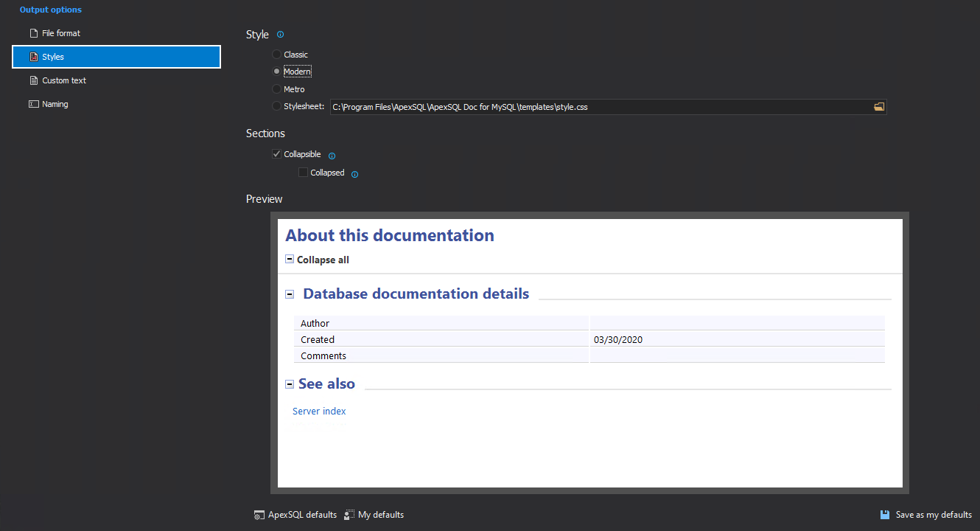Restore ApexSQL defaults

(295, 515)
